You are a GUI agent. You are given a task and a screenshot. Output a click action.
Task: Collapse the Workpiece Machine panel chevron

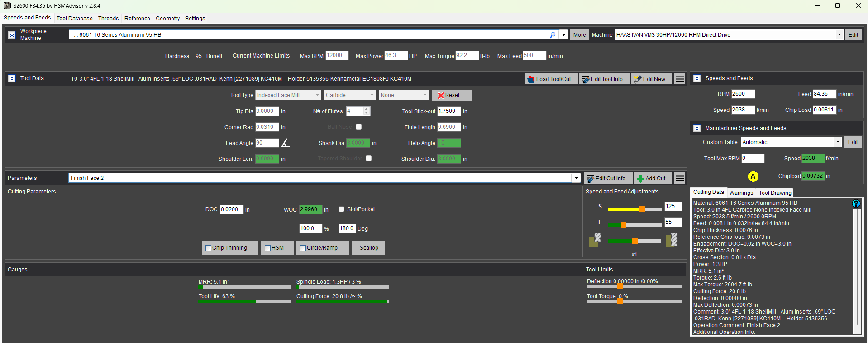[12, 35]
